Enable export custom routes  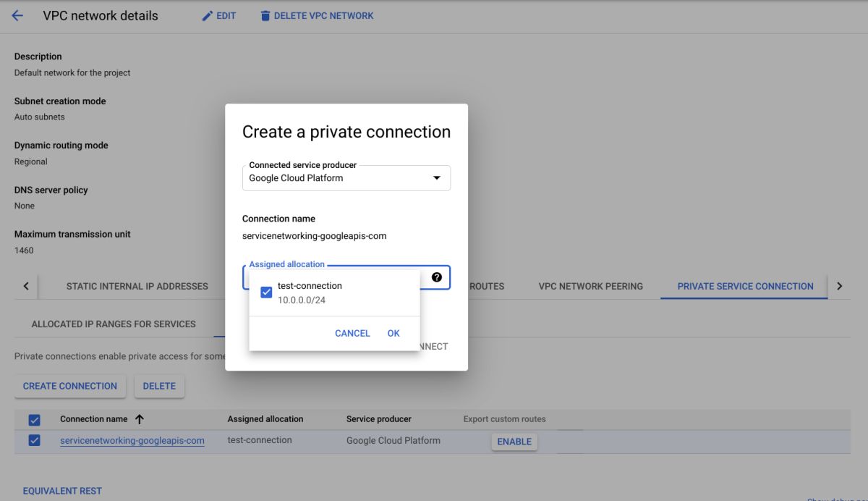(514, 442)
